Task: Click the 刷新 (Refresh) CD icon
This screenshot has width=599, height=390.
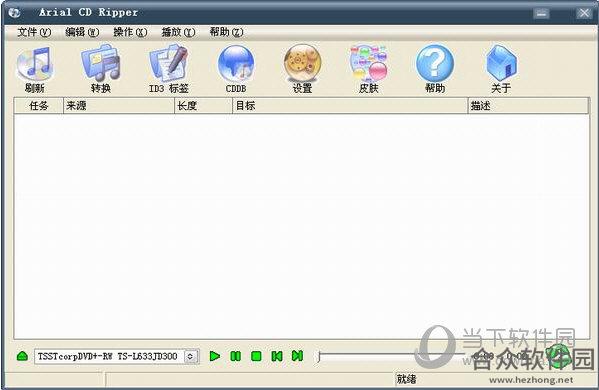Action: 35,63
